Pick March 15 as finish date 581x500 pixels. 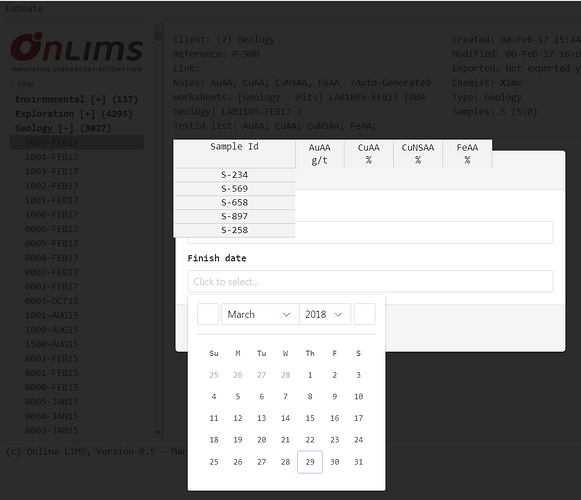pyautogui.click(x=310, y=418)
